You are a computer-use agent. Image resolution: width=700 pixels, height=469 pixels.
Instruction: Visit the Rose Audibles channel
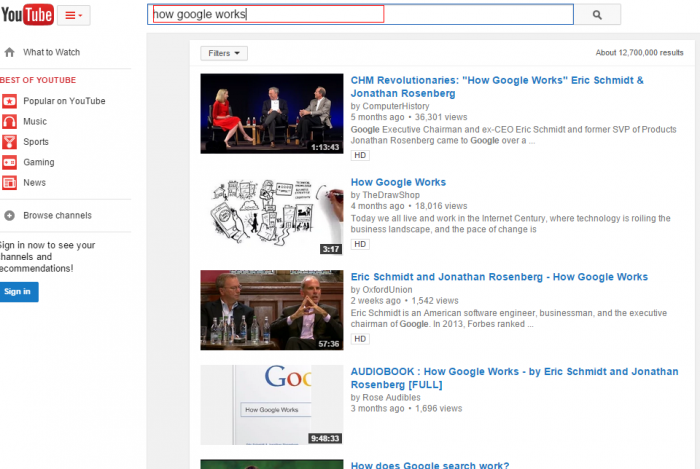coord(391,397)
